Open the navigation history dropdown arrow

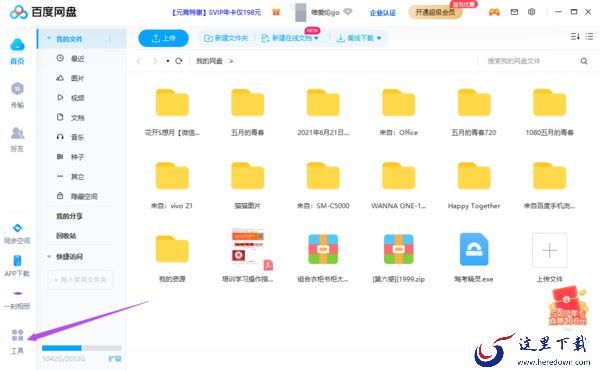[x=168, y=61]
